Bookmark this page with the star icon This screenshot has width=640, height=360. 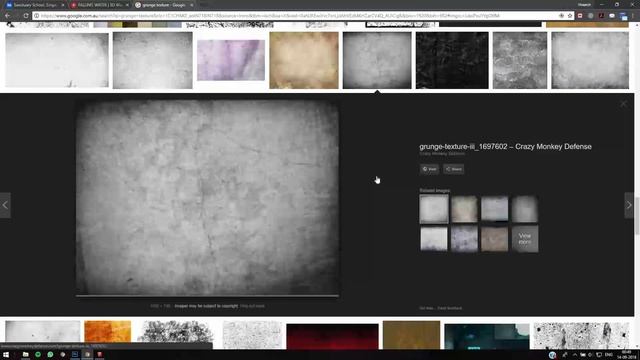point(570,16)
